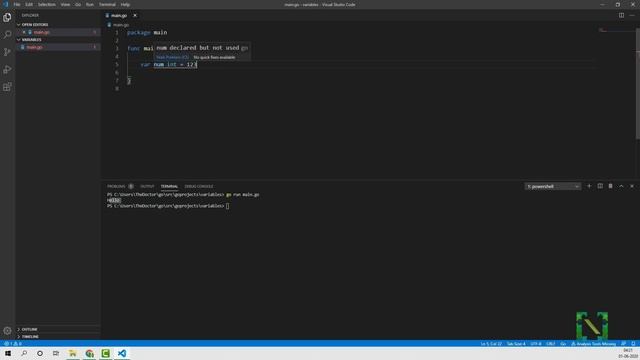
Task: Close main.go from Open Editors list
Action: pos(24,32)
